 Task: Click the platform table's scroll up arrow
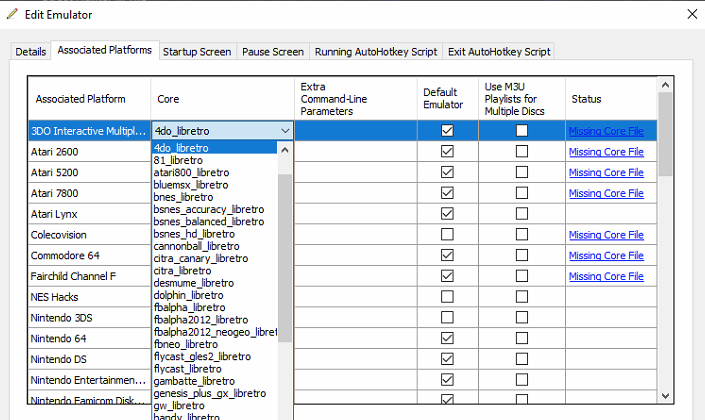click(x=665, y=86)
